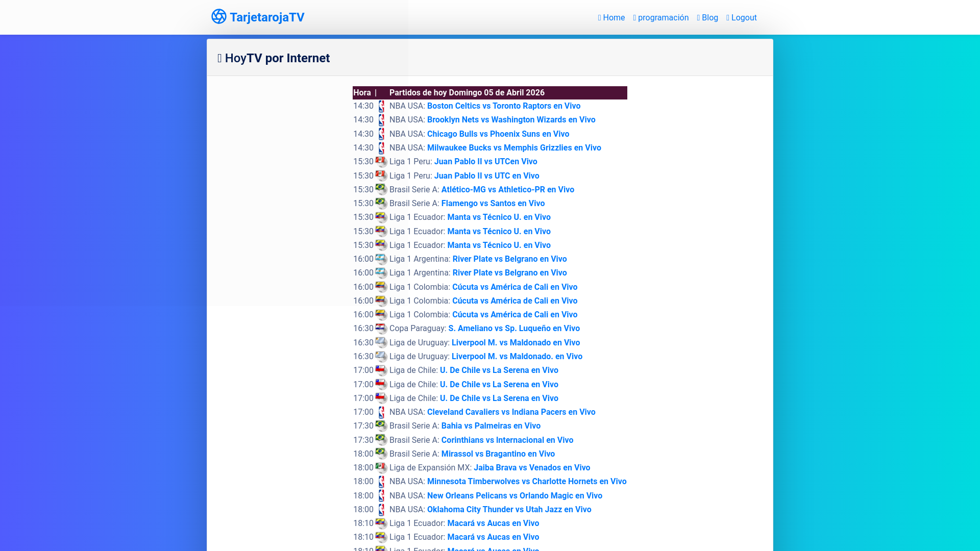Open the Home menu item
The width and height of the screenshot is (980, 551).
pos(611,18)
